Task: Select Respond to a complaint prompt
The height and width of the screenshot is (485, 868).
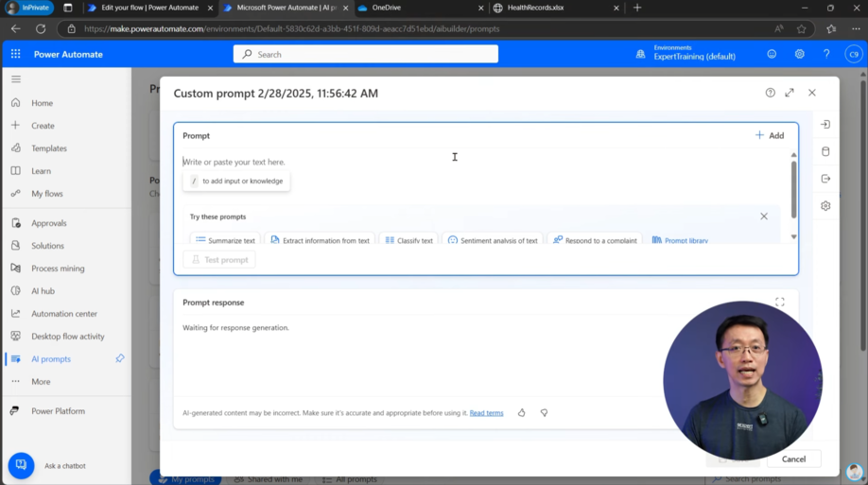Action: pos(595,240)
